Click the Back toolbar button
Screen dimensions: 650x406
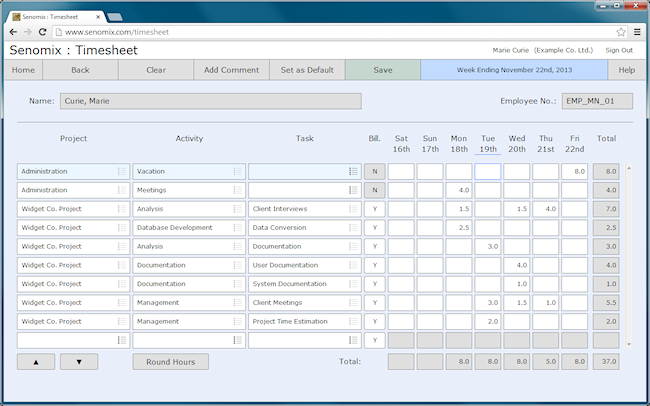point(80,70)
